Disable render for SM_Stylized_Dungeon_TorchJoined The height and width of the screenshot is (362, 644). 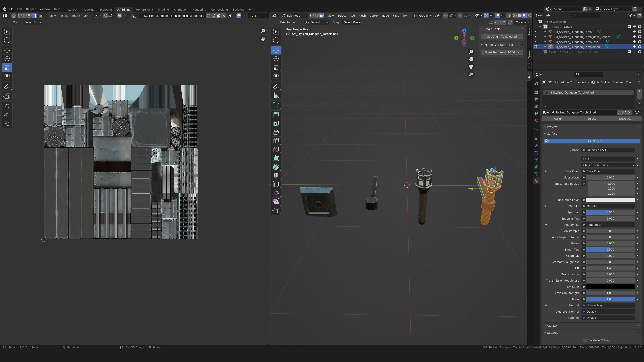click(x=639, y=47)
